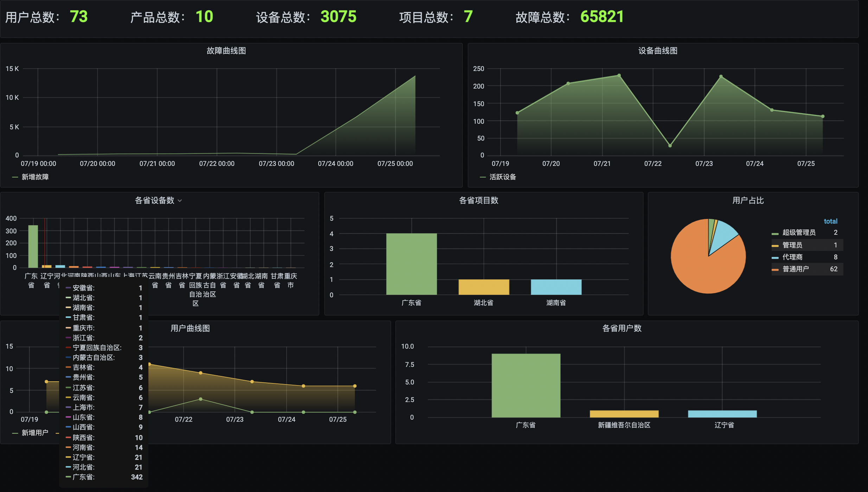The image size is (868, 492).
Task: Toggle the 活跃设备 series label
Action: point(503,177)
